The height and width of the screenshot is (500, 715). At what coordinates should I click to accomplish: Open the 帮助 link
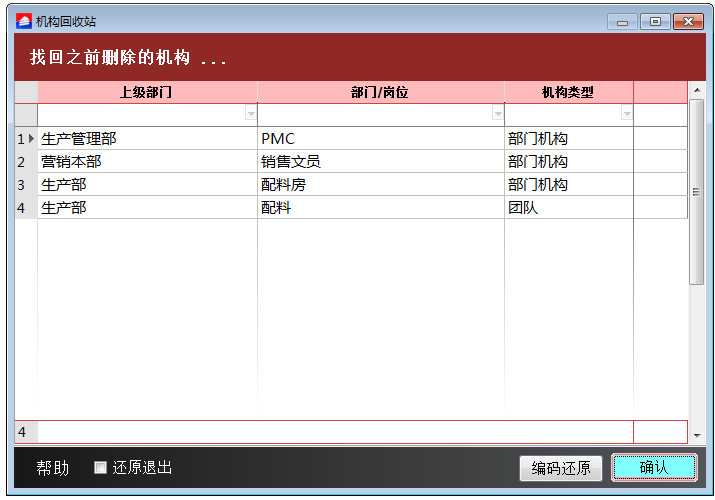click(x=52, y=468)
